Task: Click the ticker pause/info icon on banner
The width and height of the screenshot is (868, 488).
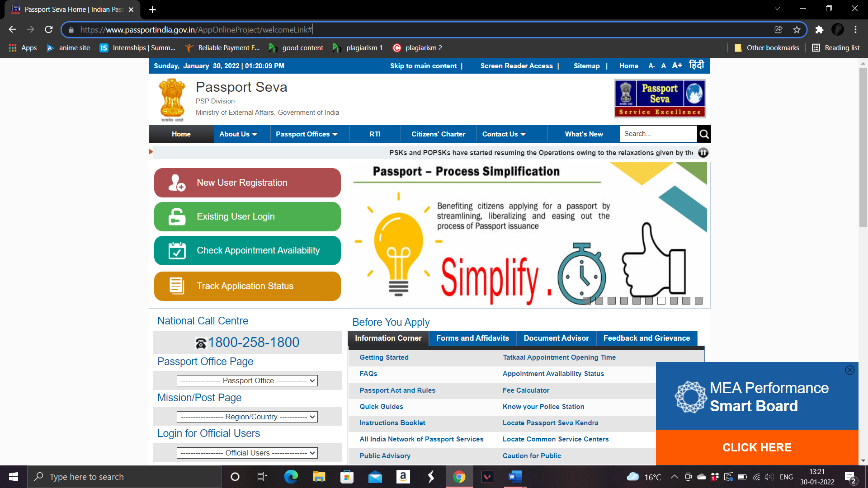Action: [703, 153]
